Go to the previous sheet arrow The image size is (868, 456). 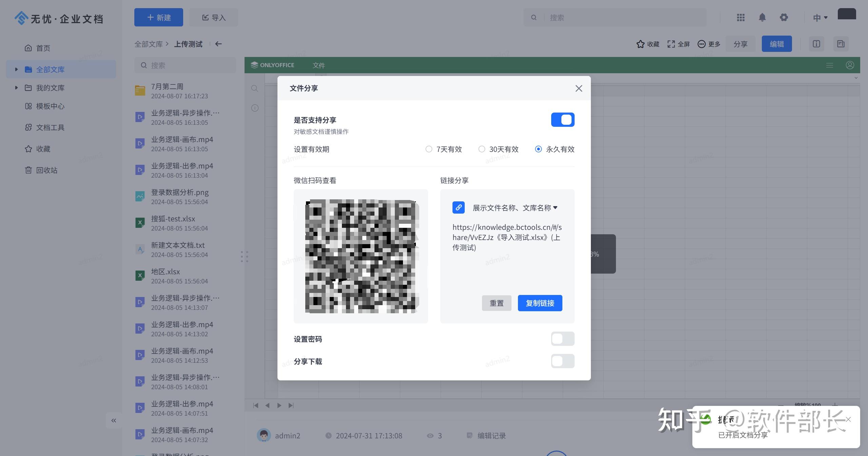267,405
